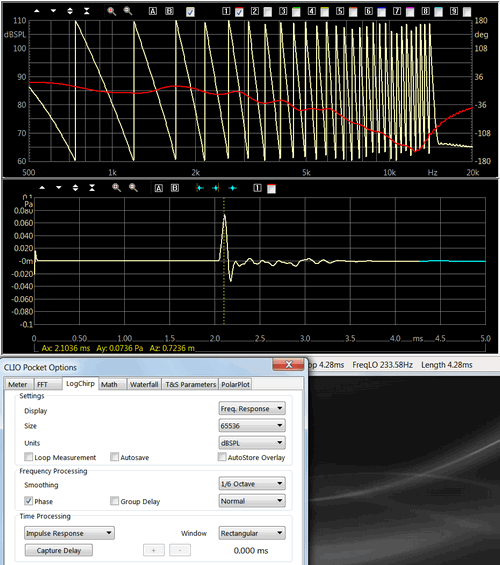Click third cyan marker icon in impulse toolbar

tap(233, 188)
